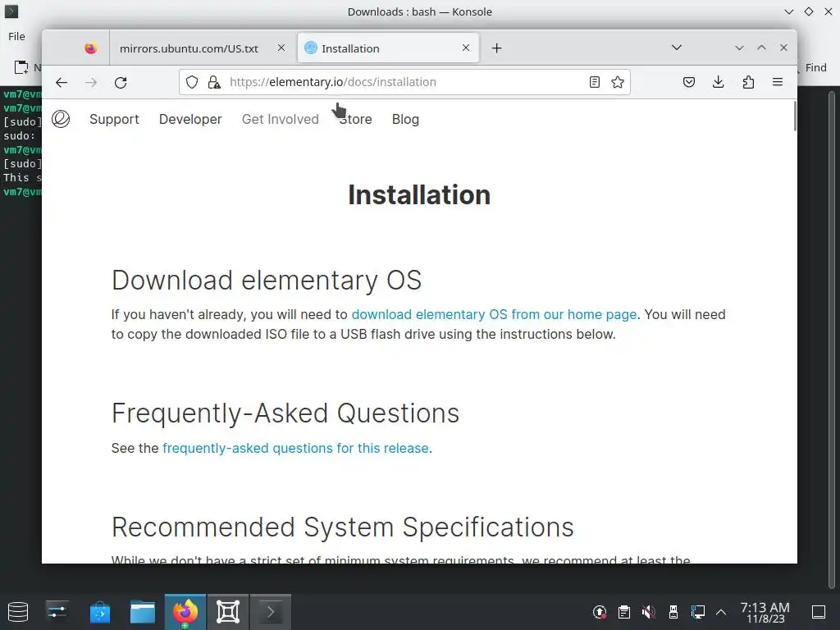The width and height of the screenshot is (840, 630).
Task: Click Find in the Konsole toolbar
Action: pyautogui.click(x=816, y=67)
